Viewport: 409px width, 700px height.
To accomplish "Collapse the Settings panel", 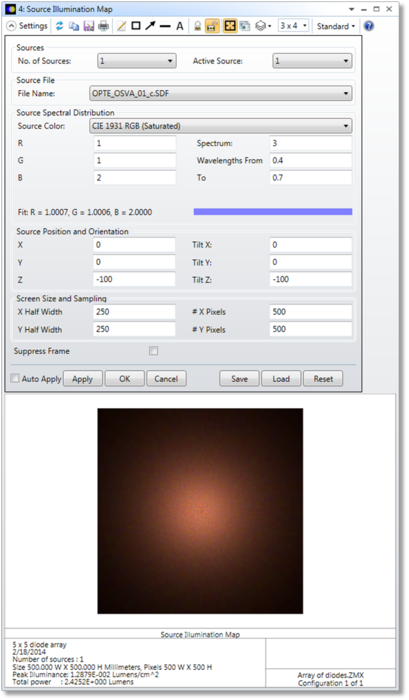I will coord(27,26).
